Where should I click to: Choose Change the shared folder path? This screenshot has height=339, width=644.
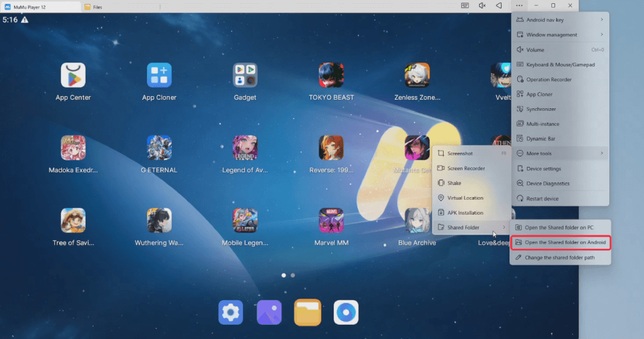coord(560,258)
